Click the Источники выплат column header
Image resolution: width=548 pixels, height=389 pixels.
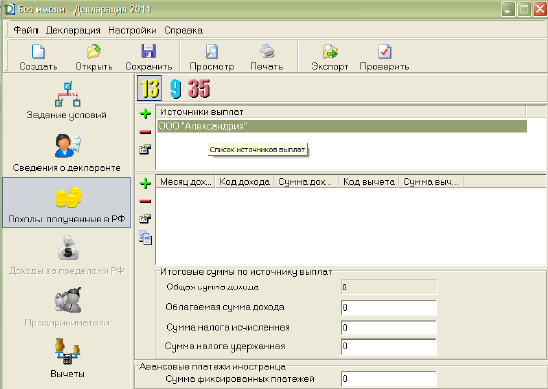pyautogui.click(x=341, y=112)
